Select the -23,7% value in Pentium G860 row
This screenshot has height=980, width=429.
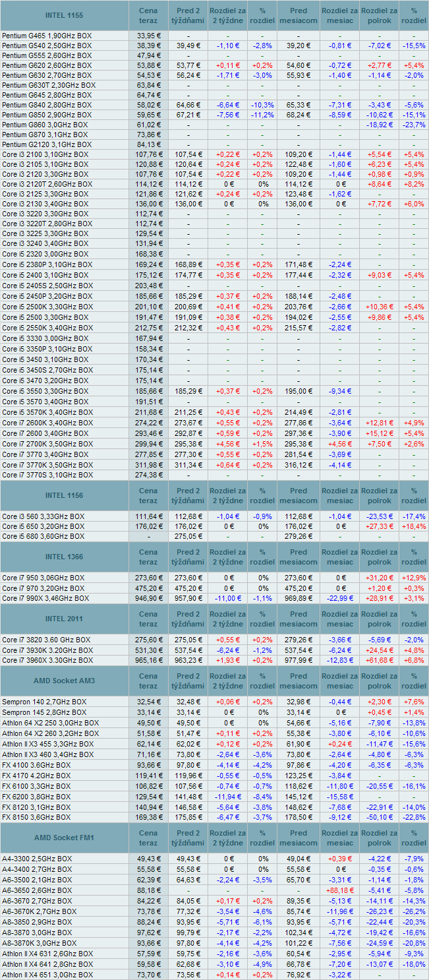click(x=414, y=125)
